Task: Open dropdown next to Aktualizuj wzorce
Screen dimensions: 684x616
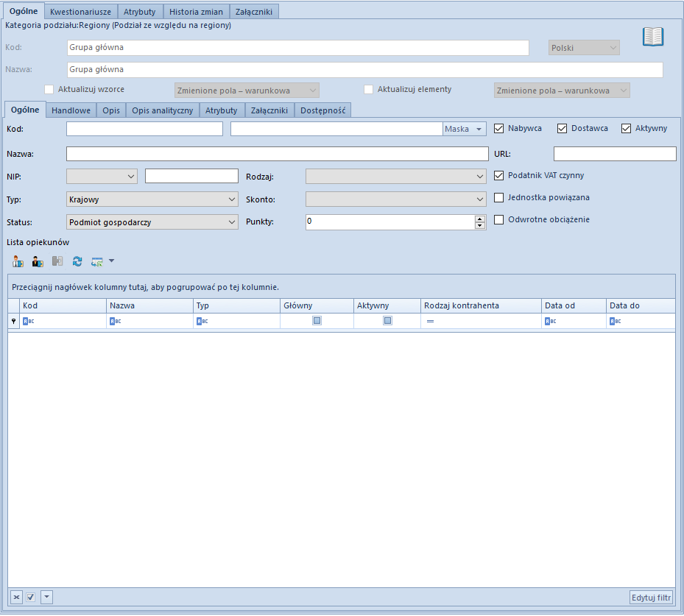Action: [247, 91]
